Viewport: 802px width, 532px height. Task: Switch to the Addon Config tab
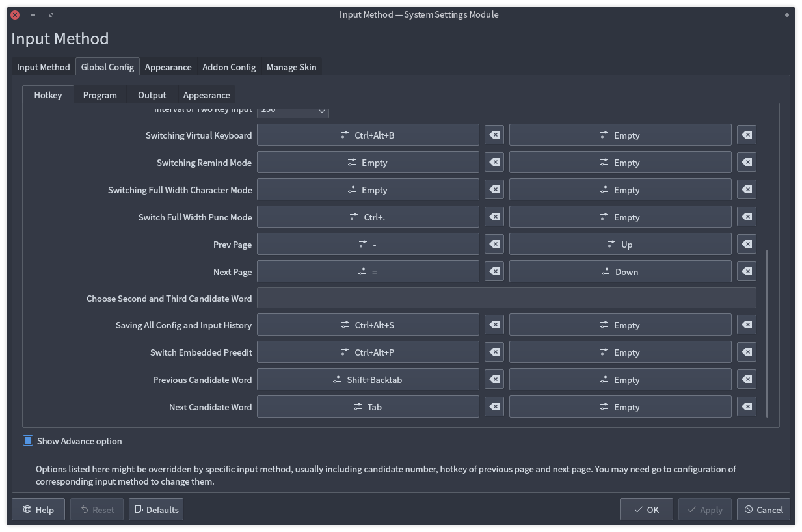coord(229,67)
